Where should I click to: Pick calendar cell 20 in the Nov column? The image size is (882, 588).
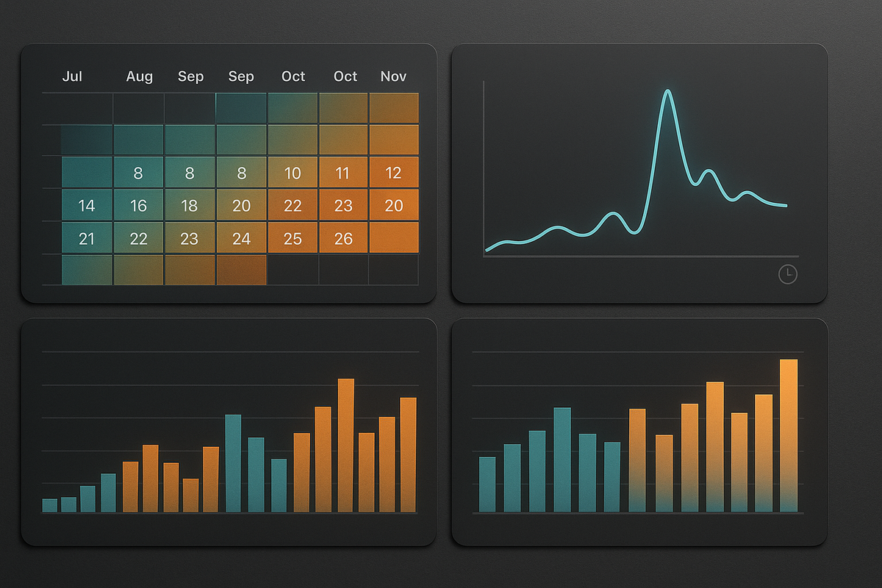coord(394,206)
